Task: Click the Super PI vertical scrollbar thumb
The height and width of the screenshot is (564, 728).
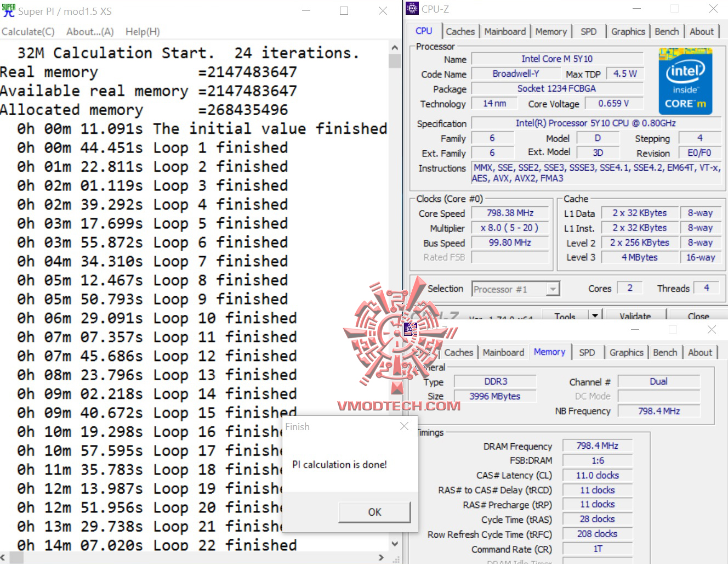Action: [x=395, y=60]
